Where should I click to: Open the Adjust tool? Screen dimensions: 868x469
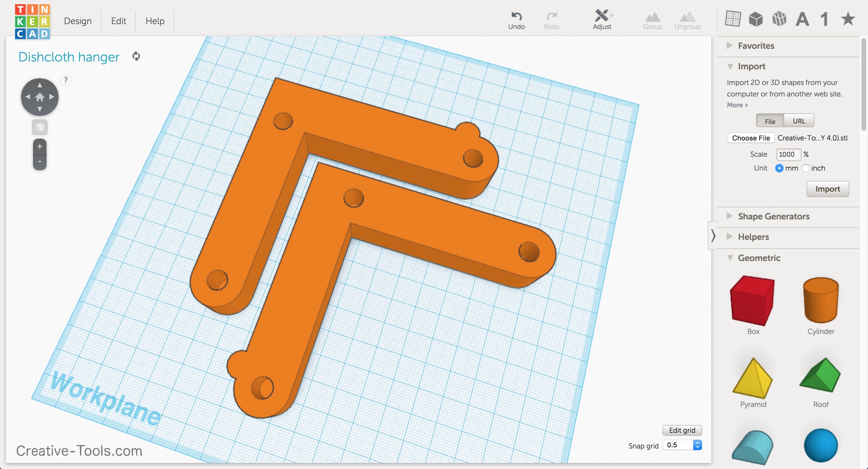coord(602,20)
